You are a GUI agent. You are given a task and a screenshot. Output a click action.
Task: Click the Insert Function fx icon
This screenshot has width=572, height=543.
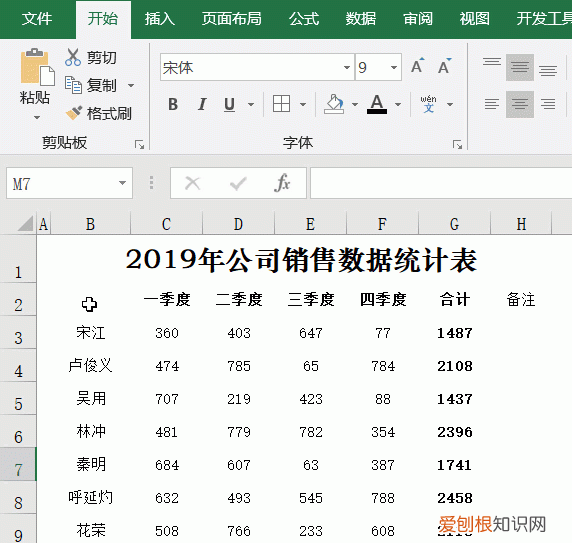[282, 183]
